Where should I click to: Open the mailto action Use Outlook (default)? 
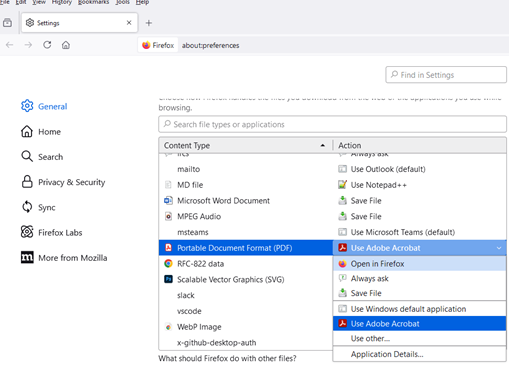tap(419, 169)
